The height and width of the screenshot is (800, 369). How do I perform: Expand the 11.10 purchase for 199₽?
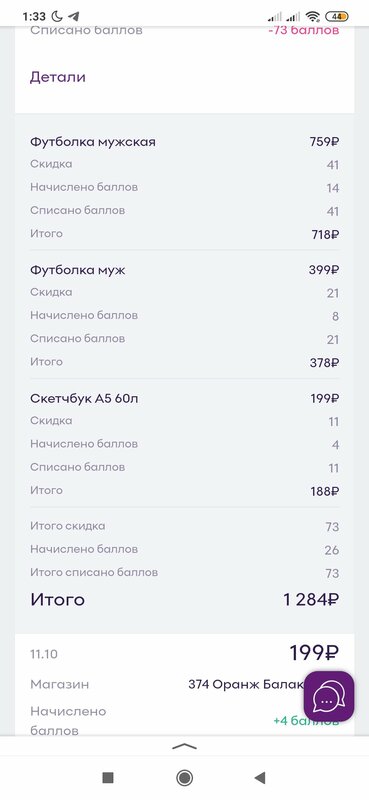point(184,653)
